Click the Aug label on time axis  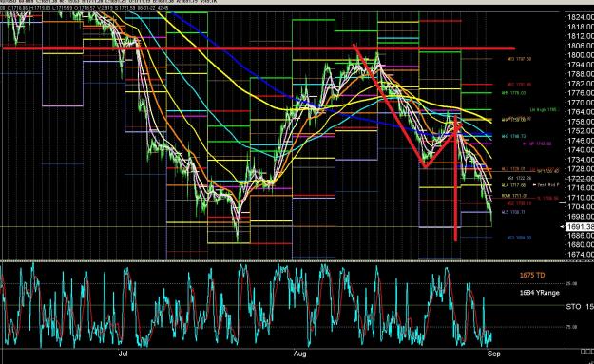[x=299, y=354]
